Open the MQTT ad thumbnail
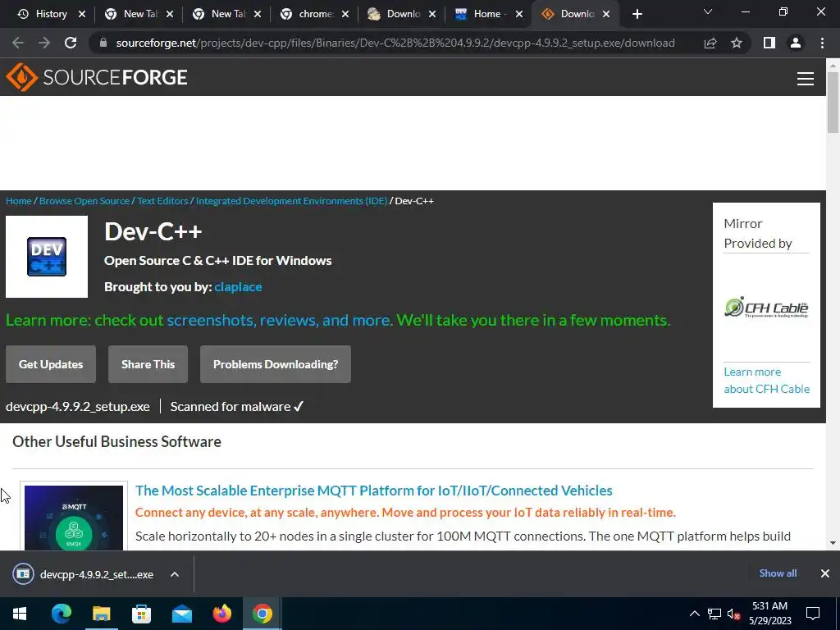The image size is (840, 630). [74, 518]
